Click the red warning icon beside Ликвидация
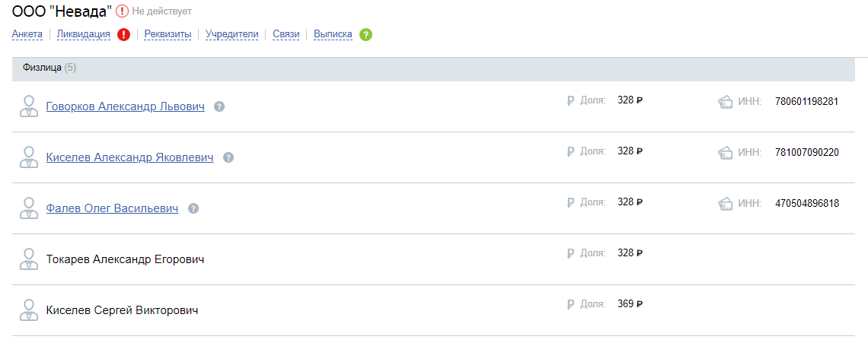This screenshot has height=346, width=868. click(124, 35)
